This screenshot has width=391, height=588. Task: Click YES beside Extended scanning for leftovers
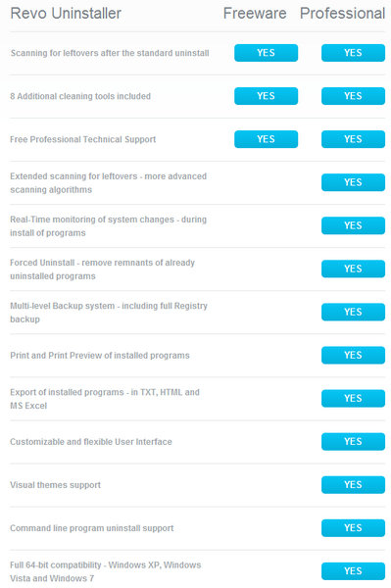click(x=353, y=182)
